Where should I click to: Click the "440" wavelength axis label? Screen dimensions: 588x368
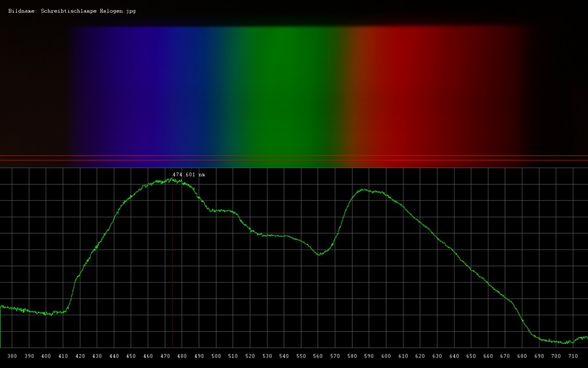tap(114, 356)
